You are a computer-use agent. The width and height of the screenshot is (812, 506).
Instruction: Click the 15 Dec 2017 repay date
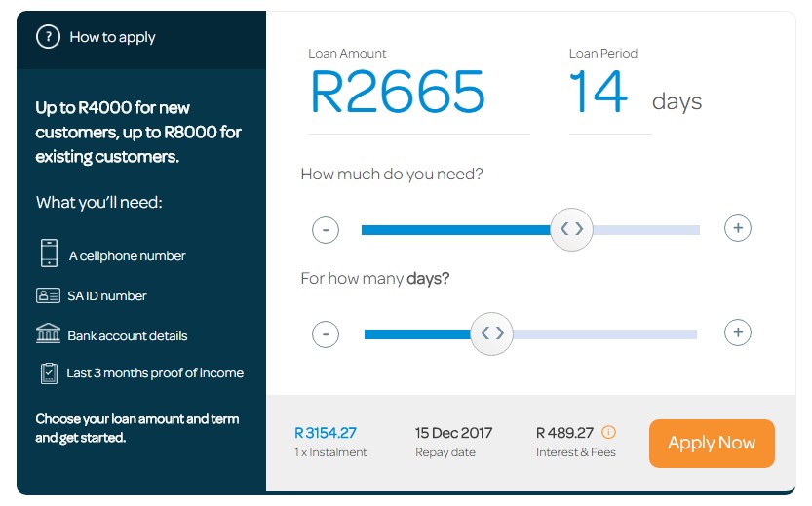point(453,433)
